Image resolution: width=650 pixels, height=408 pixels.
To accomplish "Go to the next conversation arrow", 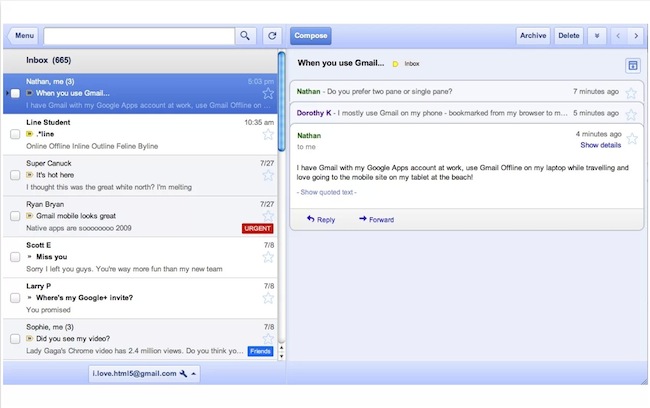I will point(637,36).
